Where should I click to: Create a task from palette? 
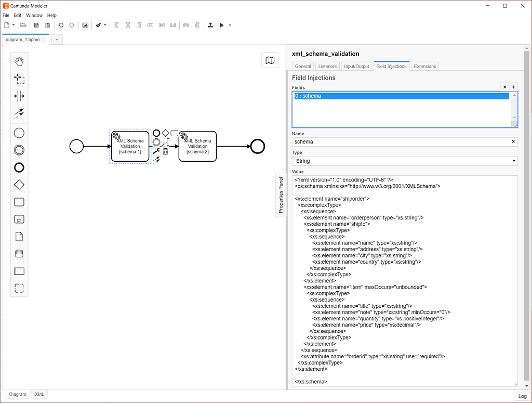[19, 202]
